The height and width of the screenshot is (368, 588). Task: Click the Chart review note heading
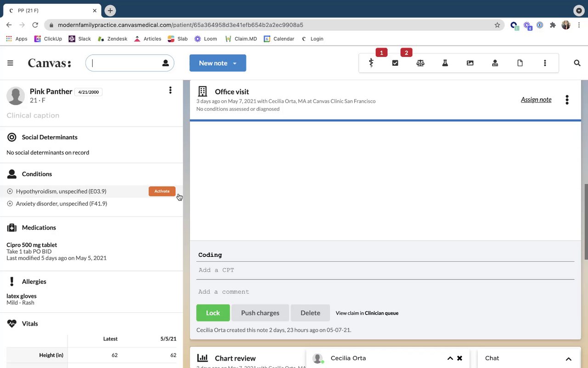(x=235, y=358)
